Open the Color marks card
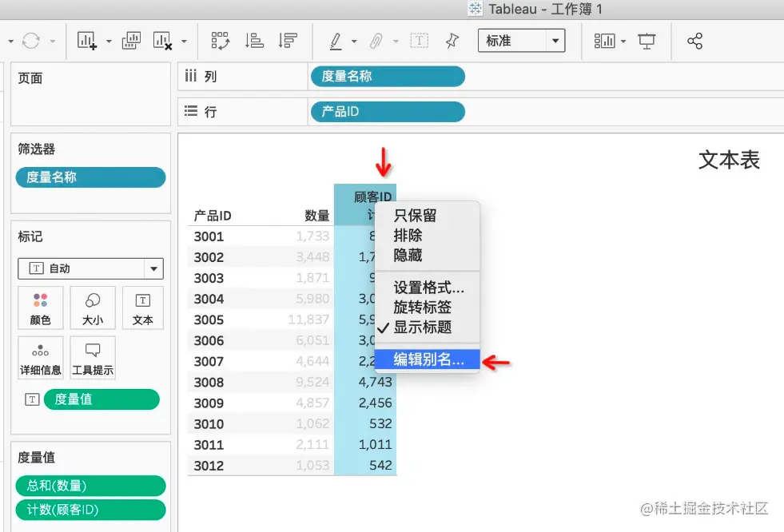This screenshot has width=784, height=532. pos(41,308)
